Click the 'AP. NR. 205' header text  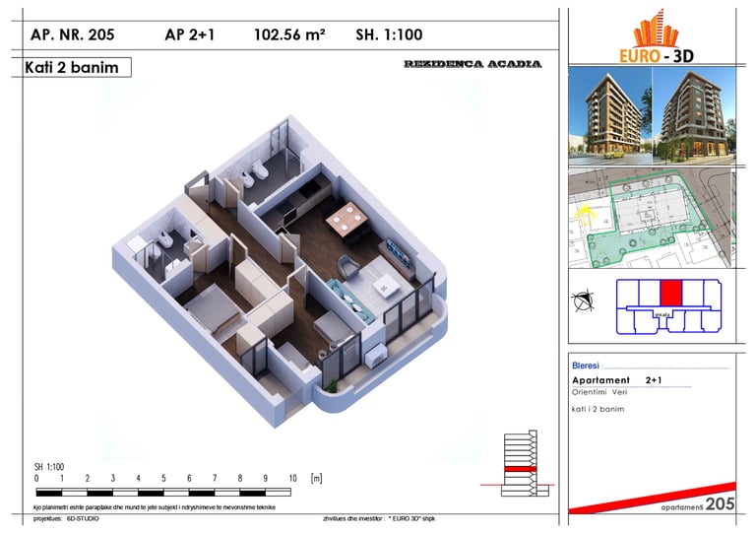tap(72, 34)
